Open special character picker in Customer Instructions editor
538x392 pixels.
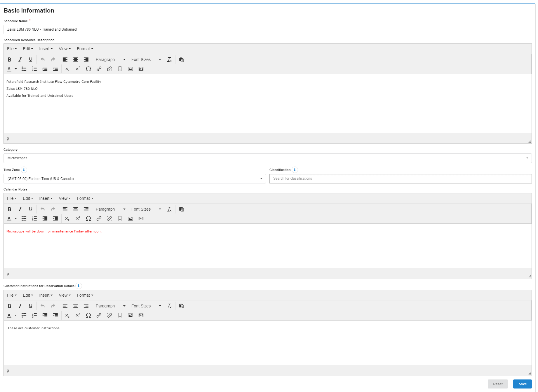click(x=88, y=316)
